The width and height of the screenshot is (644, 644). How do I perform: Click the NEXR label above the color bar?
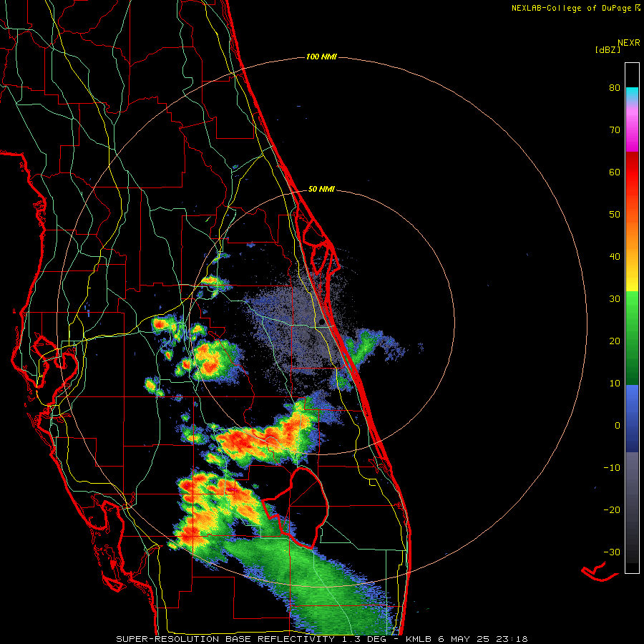click(629, 43)
